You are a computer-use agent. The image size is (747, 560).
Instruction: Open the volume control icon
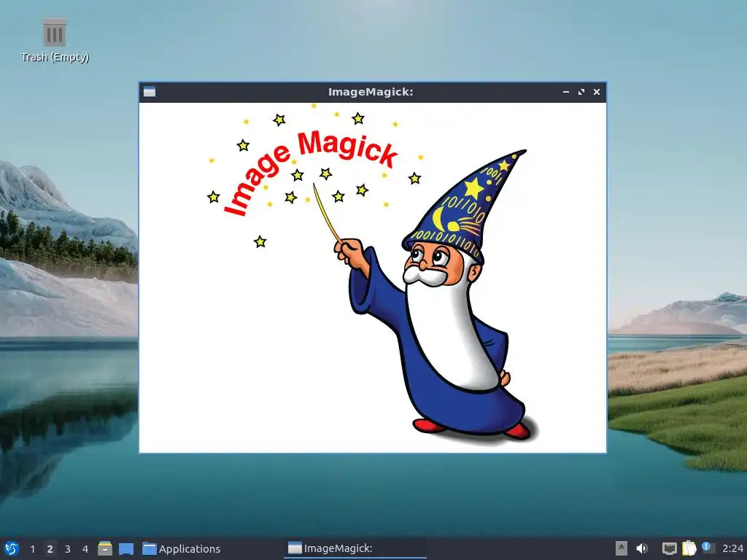click(x=642, y=548)
